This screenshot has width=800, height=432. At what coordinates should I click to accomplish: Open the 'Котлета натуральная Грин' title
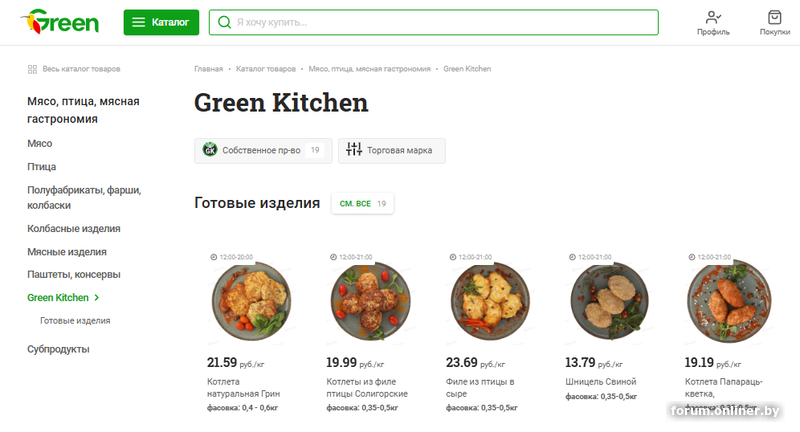[243, 388]
